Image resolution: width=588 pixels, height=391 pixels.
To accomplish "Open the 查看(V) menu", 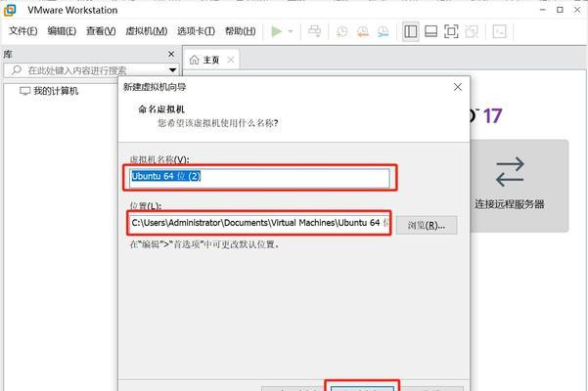I will point(101,31).
